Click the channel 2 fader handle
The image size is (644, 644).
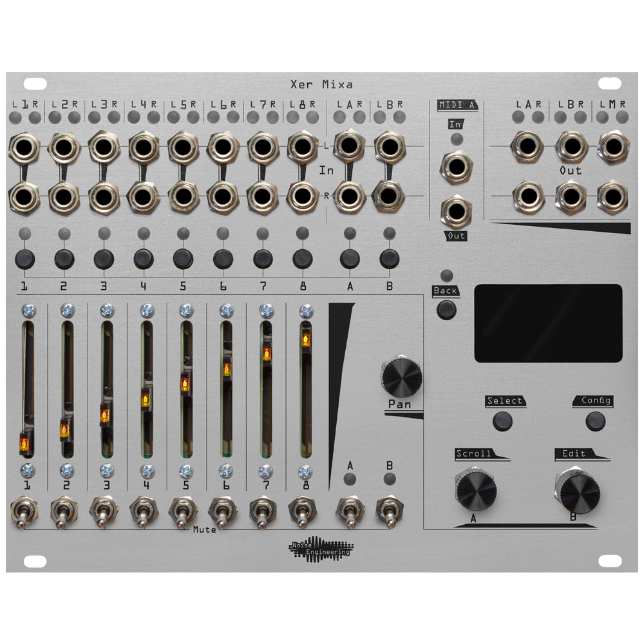[x=65, y=430]
